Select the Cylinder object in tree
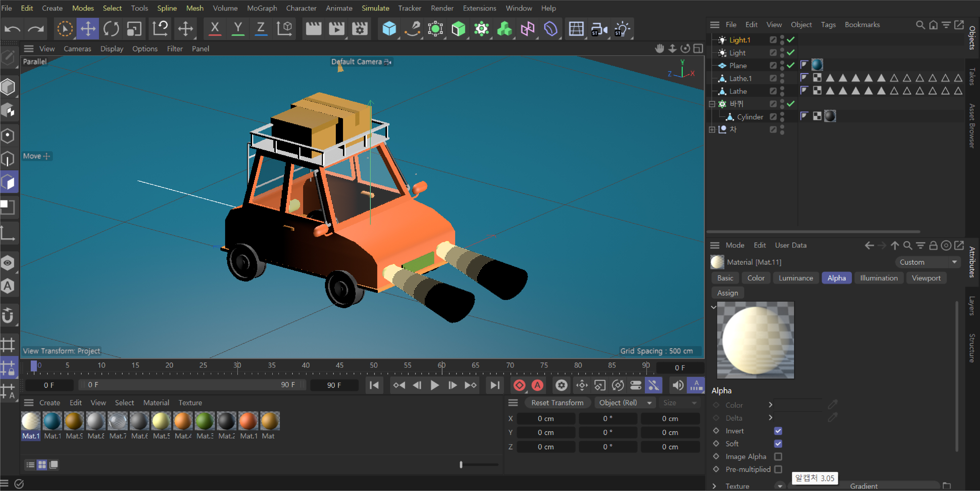The height and width of the screenshot is (491, 980). [x=750, y=117]
